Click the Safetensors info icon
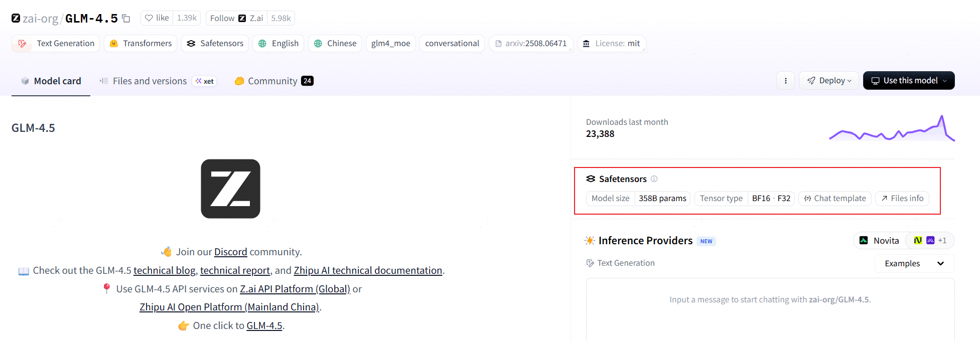Image resolution: width=980 pixels, height=341 pixels. click(654, 179)
